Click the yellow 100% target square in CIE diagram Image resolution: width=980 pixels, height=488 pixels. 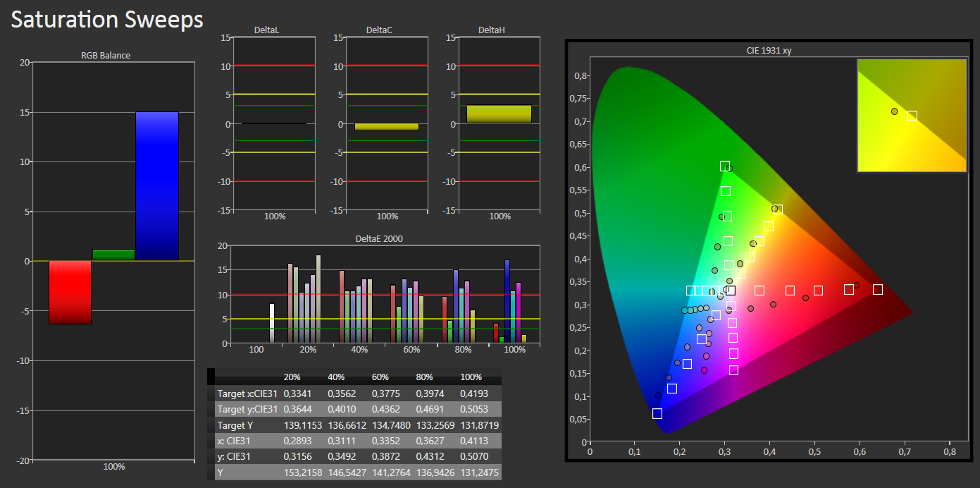tap(778, 209)
